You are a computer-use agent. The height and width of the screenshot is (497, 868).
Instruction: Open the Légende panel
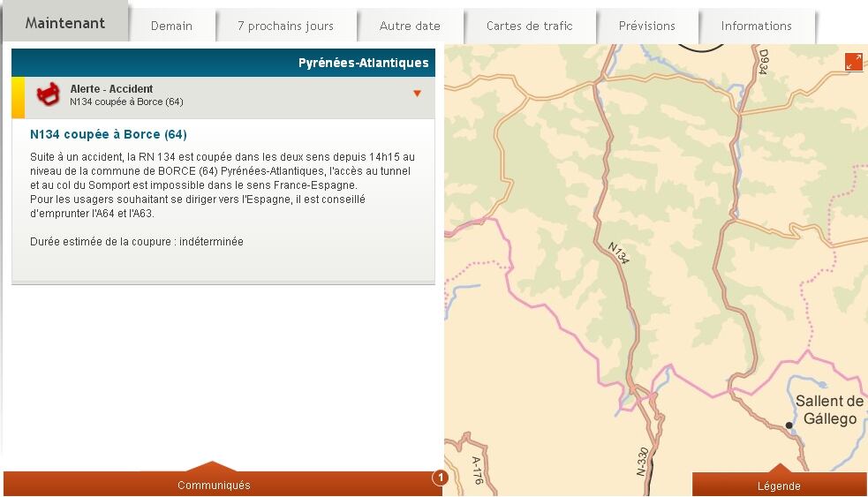(779, 485)
